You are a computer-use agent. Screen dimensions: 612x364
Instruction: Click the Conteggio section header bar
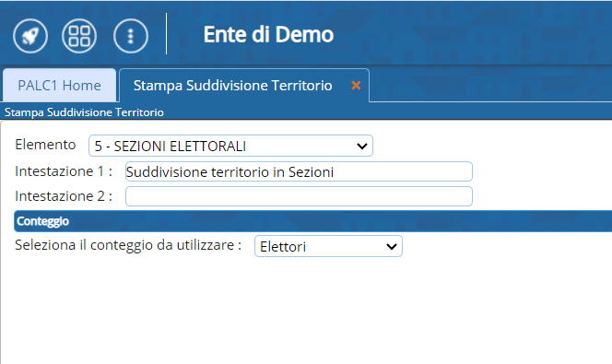[x=313, y=221]
